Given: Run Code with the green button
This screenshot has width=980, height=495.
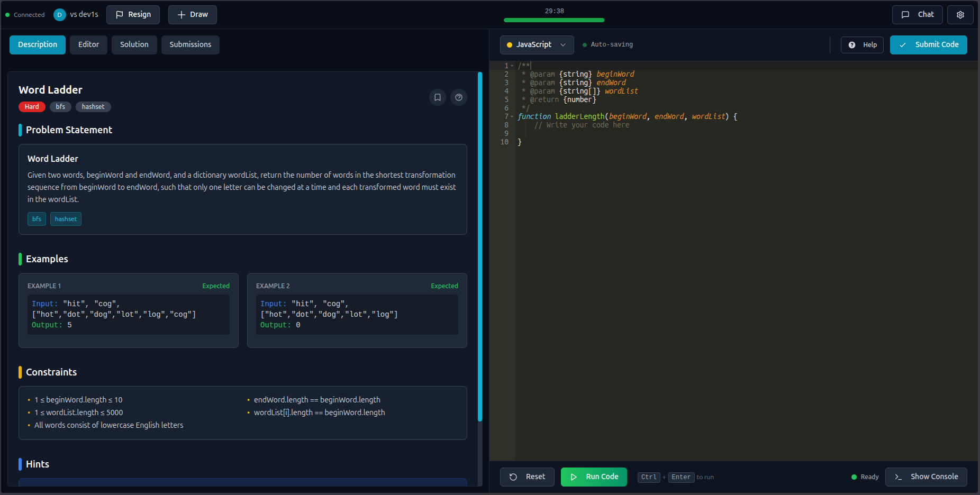Looking at the screenshot, I should coord(594,476).
